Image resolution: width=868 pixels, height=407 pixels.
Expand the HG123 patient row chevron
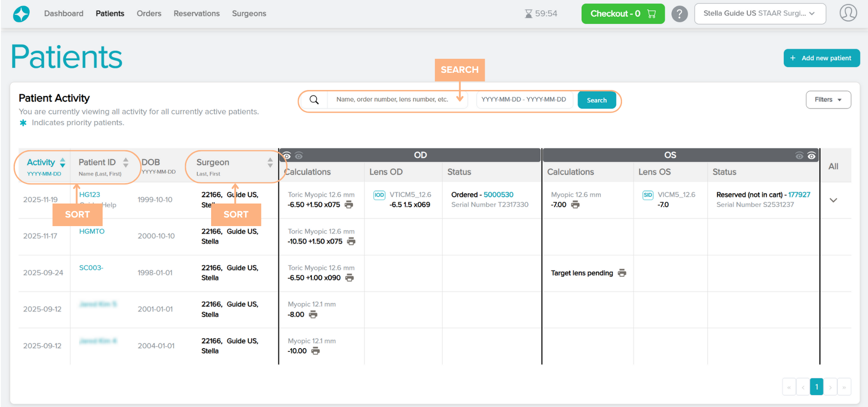(x=833, y=200)
